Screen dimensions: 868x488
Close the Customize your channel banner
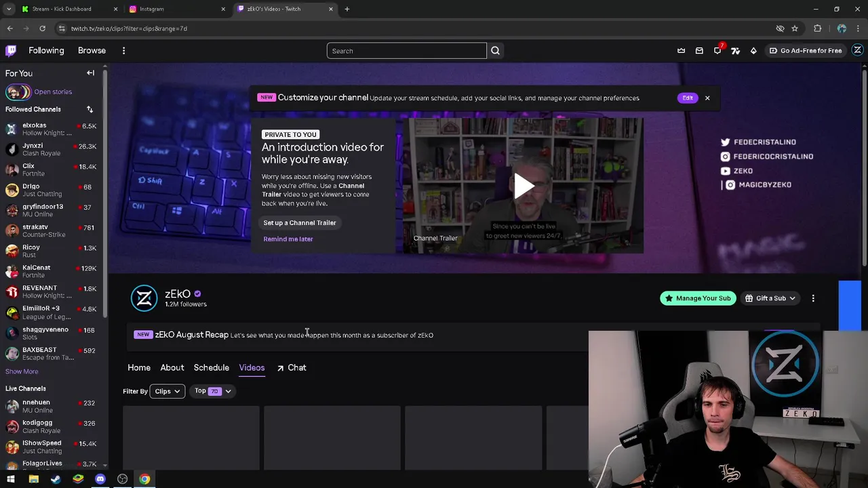click(x=707, y=98)
